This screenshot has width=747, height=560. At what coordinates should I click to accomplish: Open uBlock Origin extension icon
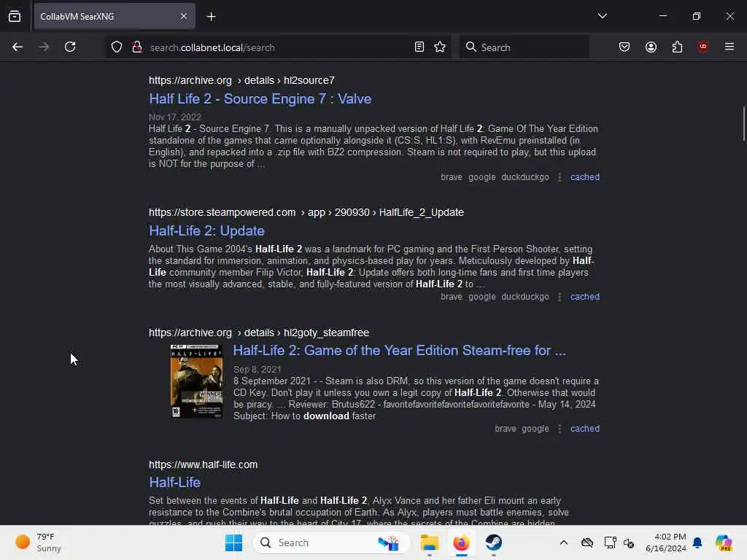(703, 47)
